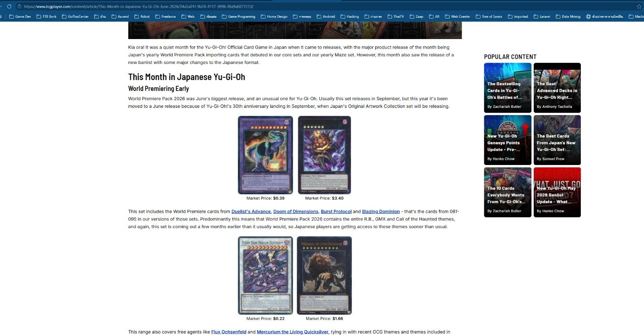This screenshot has width=644, height=336.
Task: Click the 'By Anthony Tachella' byline
Action: 554,107
